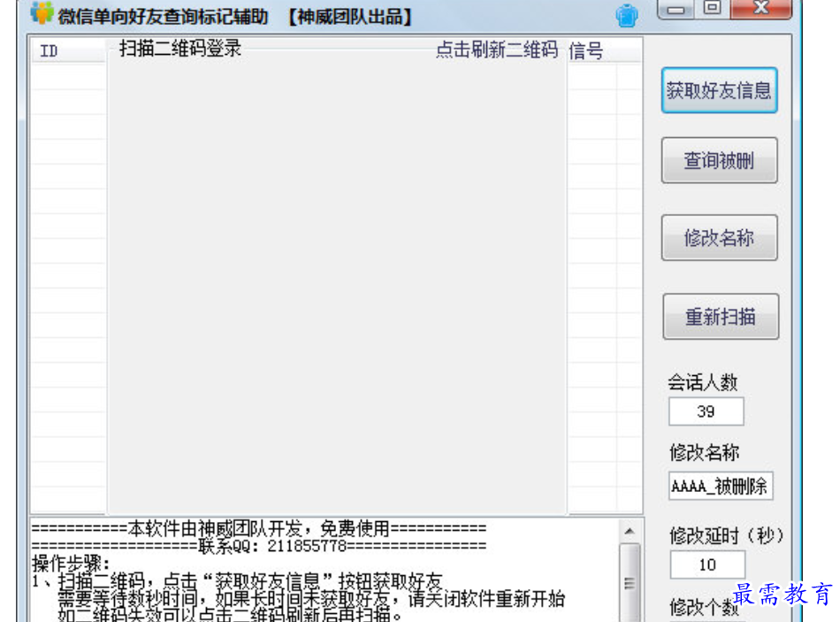
Task: Focus the 修改延时 field showing 10
Action: point(707,564)
